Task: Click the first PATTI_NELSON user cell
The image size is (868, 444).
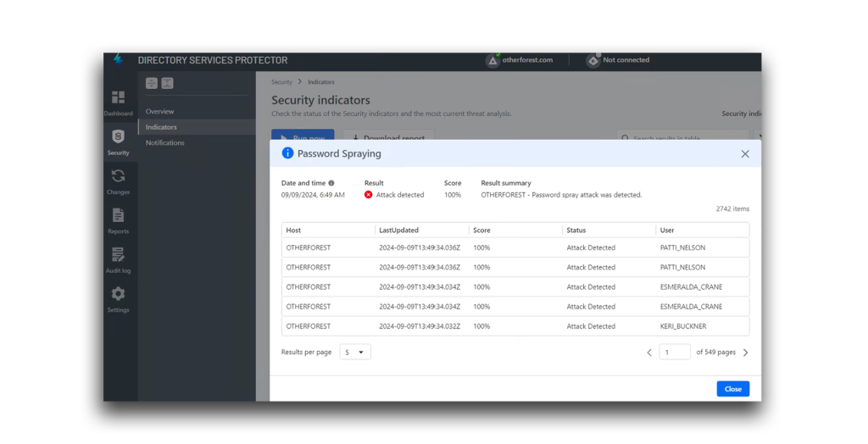Action: (x=682, y=247)
